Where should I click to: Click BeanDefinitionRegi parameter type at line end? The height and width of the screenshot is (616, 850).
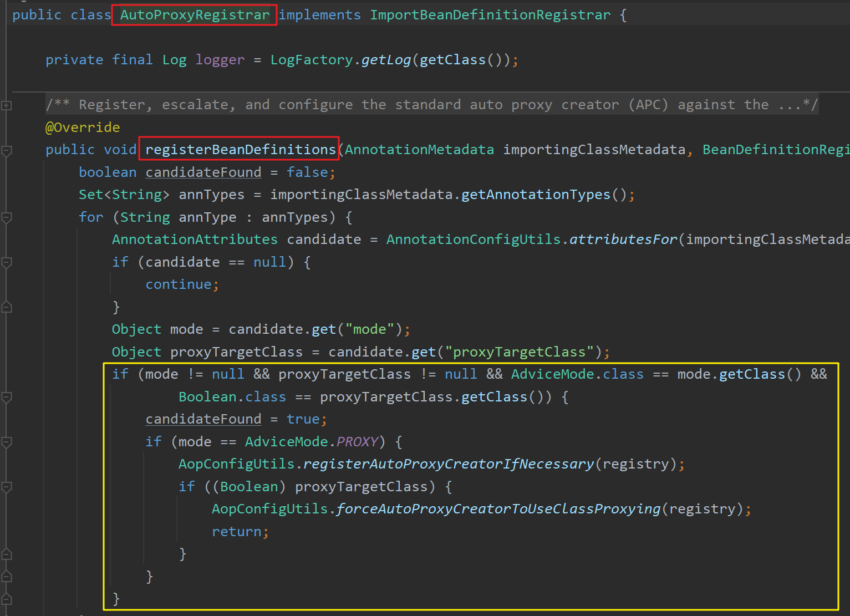776,150
